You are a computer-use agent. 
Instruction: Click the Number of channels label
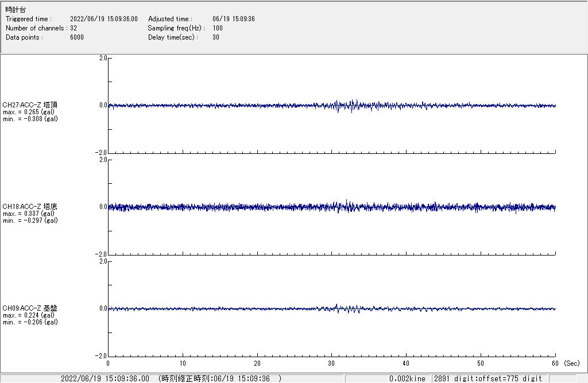36,28
